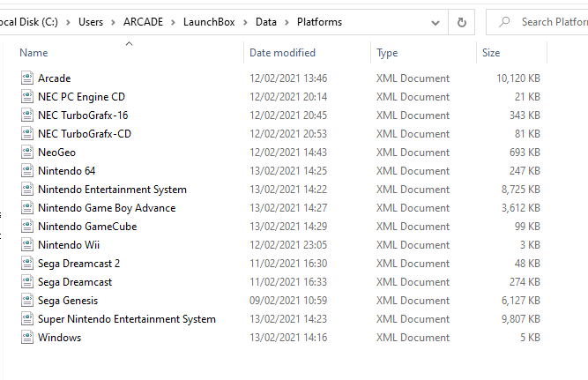The image size is (588, 380).
Task: Click the Arcade XML file icon
Action: (x=27, y=78)
